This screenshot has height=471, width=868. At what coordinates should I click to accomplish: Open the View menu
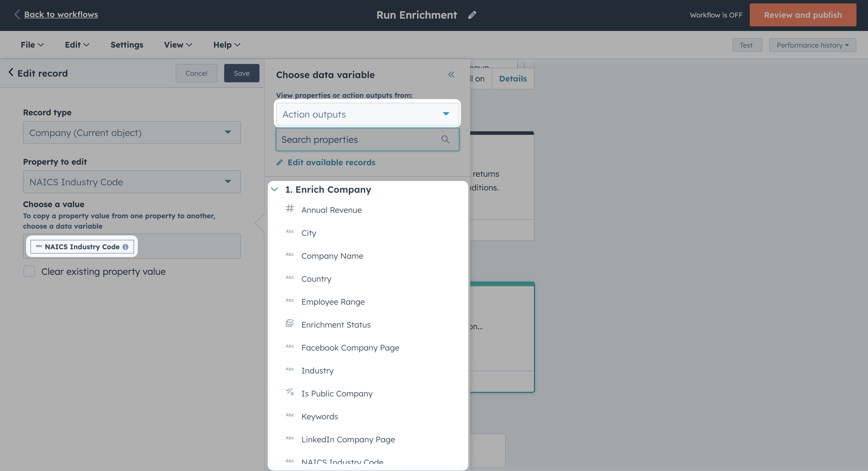click(x=178, y=45)
